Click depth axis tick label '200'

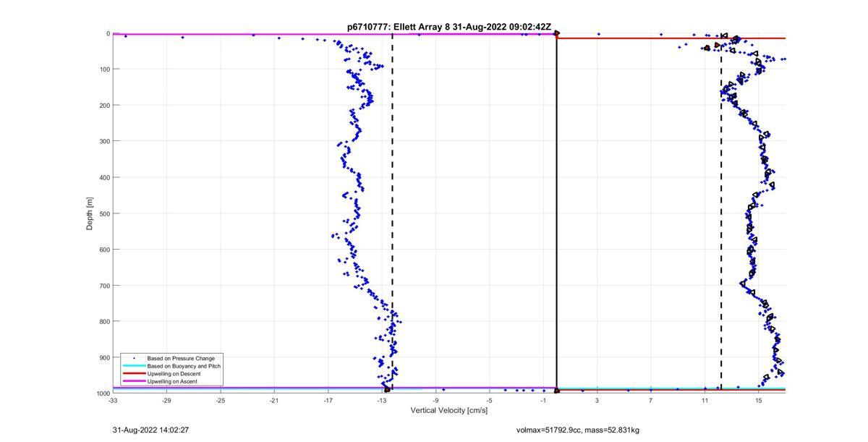(x=104, y=106)
